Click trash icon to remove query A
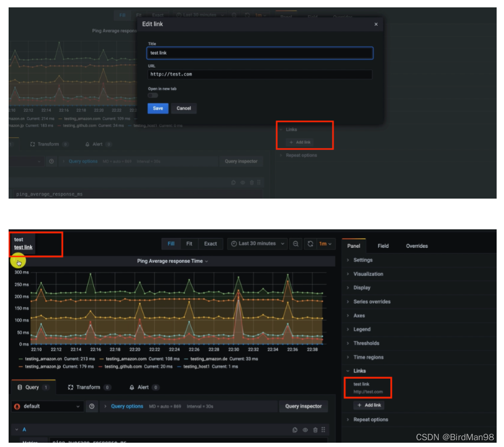Image resolution: width=504 pixels, height=447 pixels. pyautogui.click(x=315, y=430)
